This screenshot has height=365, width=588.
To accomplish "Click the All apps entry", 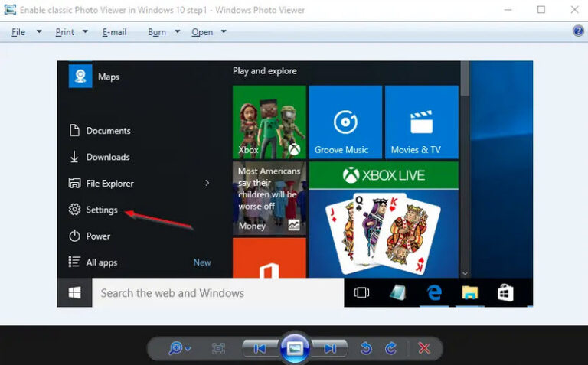I will [101, 262].
